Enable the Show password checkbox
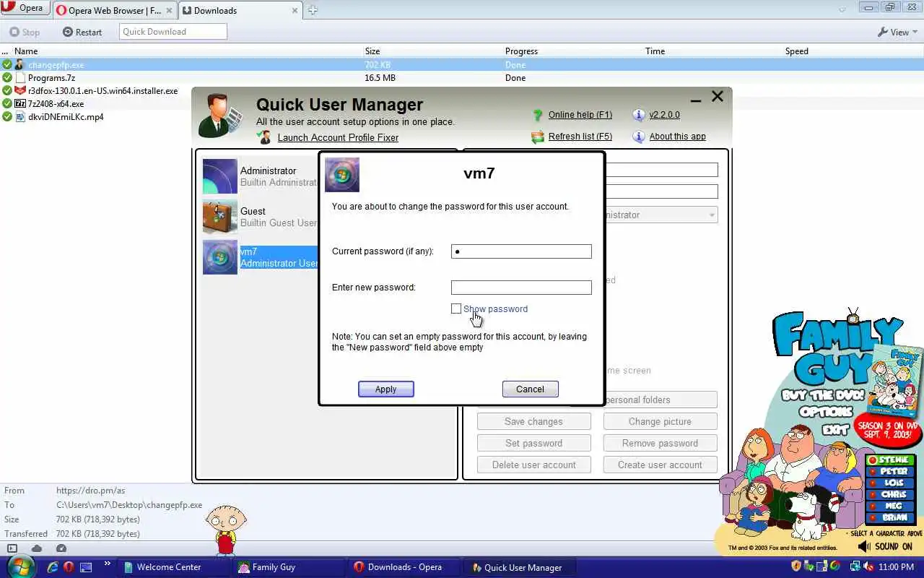Screen dimensions: 924x578 [456, 309]
